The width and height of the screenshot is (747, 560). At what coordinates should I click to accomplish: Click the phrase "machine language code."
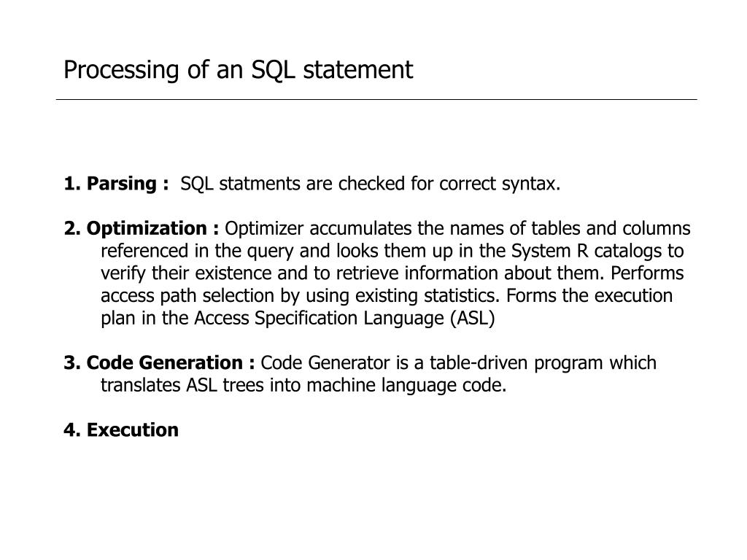(x=406, y=385)
